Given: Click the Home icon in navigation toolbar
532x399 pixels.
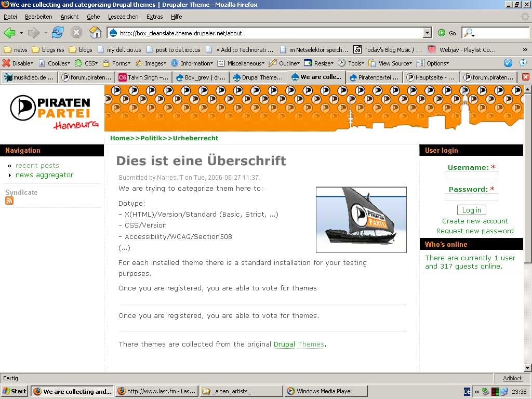Looking at the screenshot, I should 96,33.
